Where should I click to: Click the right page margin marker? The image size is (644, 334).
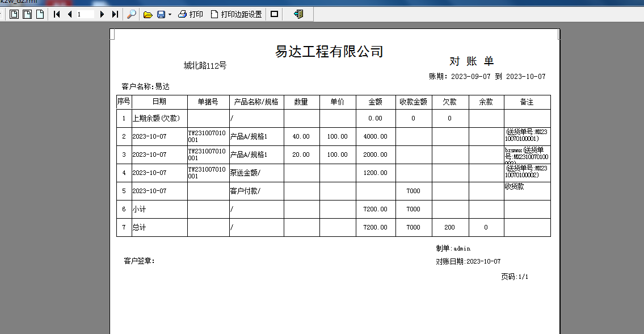[559, 35]
